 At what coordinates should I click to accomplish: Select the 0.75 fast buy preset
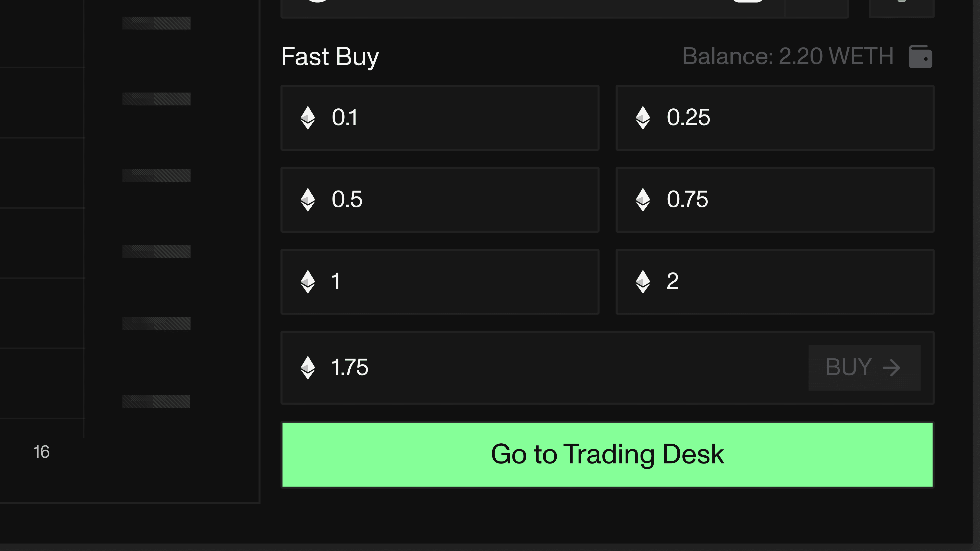coord(775,200)
